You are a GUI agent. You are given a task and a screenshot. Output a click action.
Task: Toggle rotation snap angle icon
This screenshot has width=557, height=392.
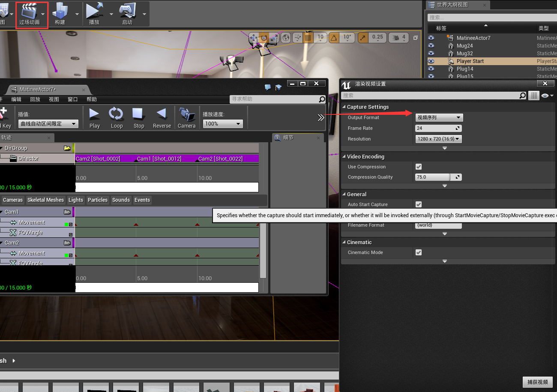(x=335, y=38)
